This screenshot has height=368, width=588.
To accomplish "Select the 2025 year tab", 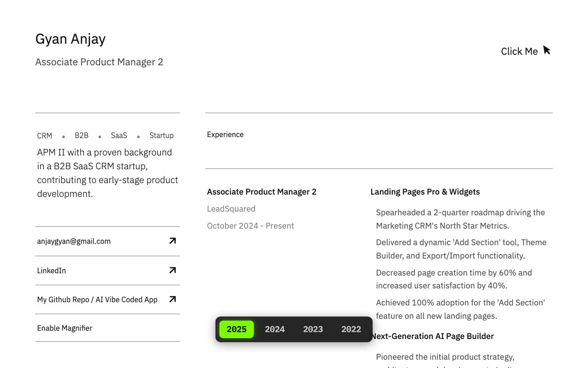I will 237,329.
